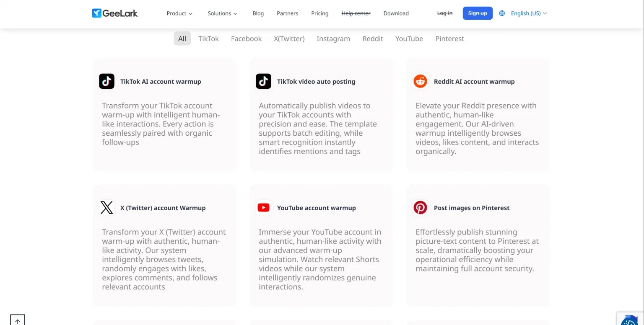The image size is (644, 325).
Task: Click the GeeLark logo icon
Action: pos(97,13)
